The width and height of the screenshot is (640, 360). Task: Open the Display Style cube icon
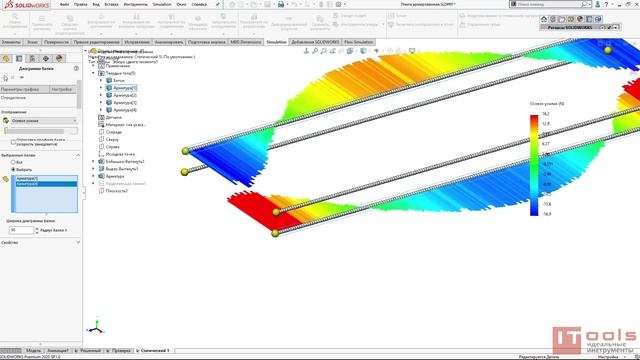coord(363,51)
